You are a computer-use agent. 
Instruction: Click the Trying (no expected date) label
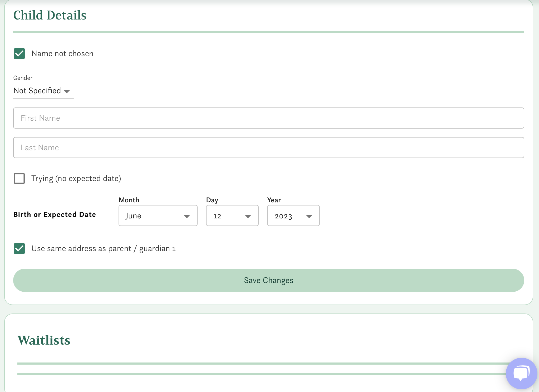pos(76,178)
